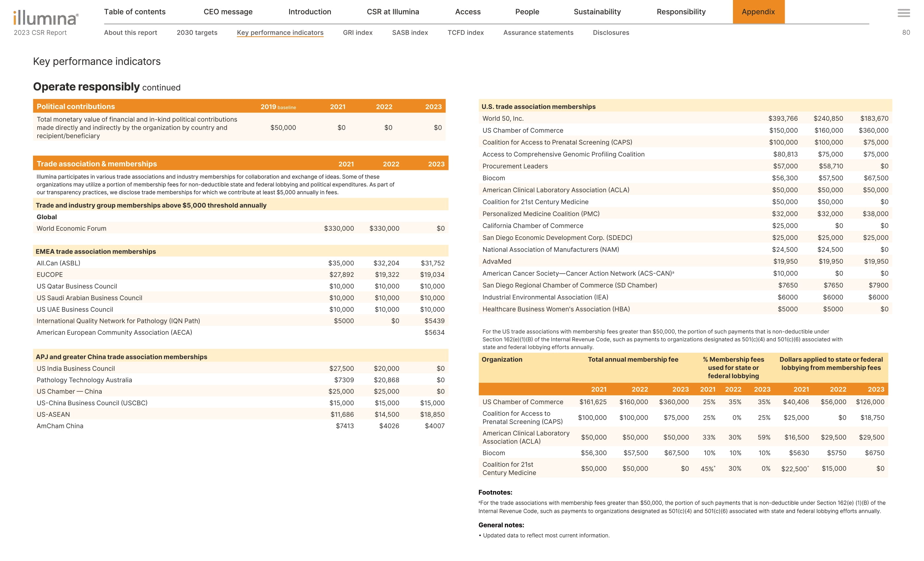Switch to the Sustainability tab
The image size is (924, 561).
(597, 12)
